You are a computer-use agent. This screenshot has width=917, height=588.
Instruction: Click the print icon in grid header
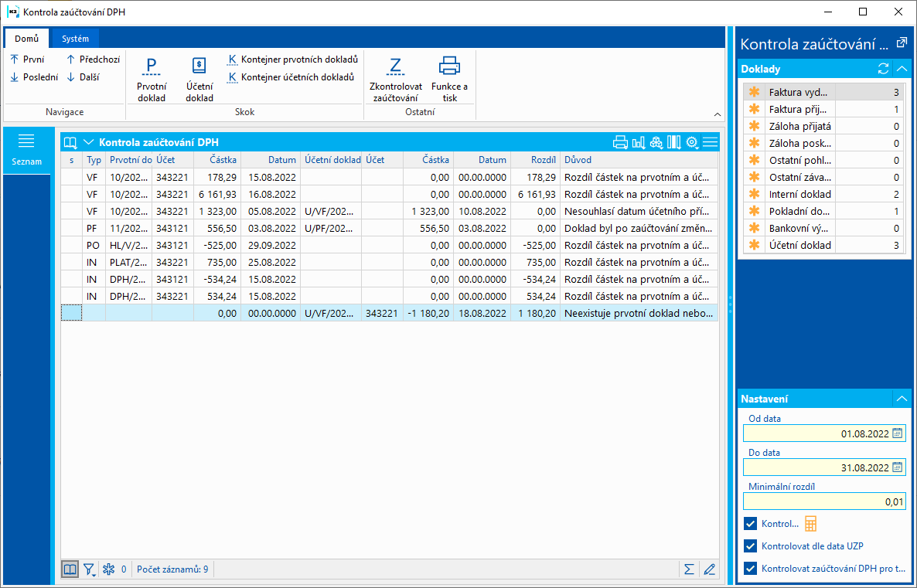pyautogui.click(x=619, y=142)
